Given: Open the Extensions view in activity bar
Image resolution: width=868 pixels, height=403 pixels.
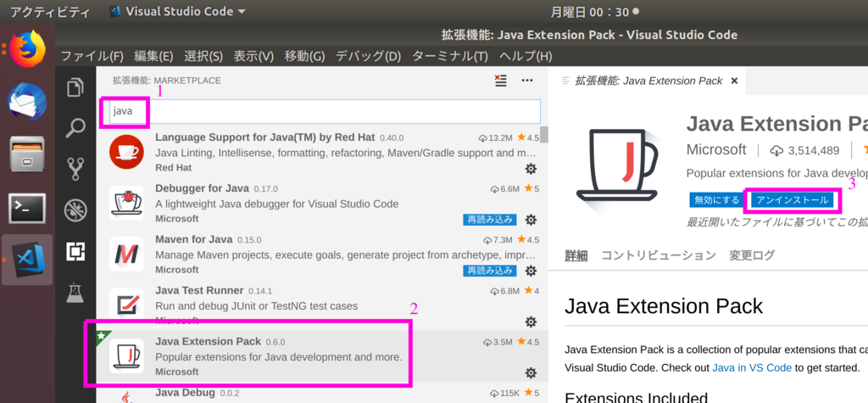Looking at the screenshot, I should pyautogui.click(x=75, y=251).
